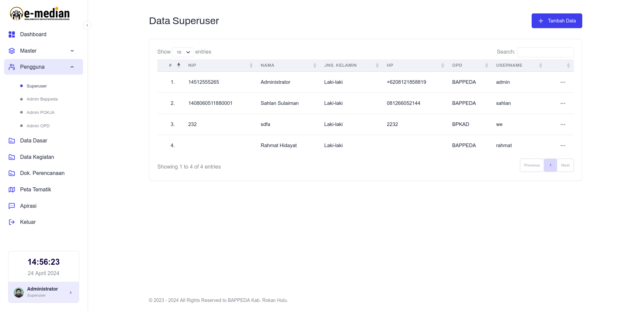Image resolution: width=644 pixels, height=311 pixels.
Task: Select Admin OPD submenu item
Action: (38, 126)
